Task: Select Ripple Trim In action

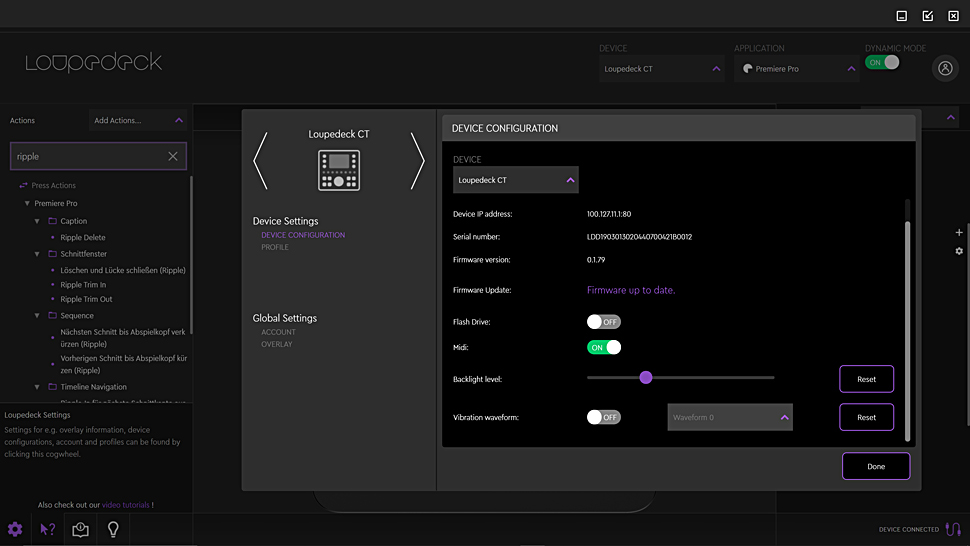Action: [84, 285]
